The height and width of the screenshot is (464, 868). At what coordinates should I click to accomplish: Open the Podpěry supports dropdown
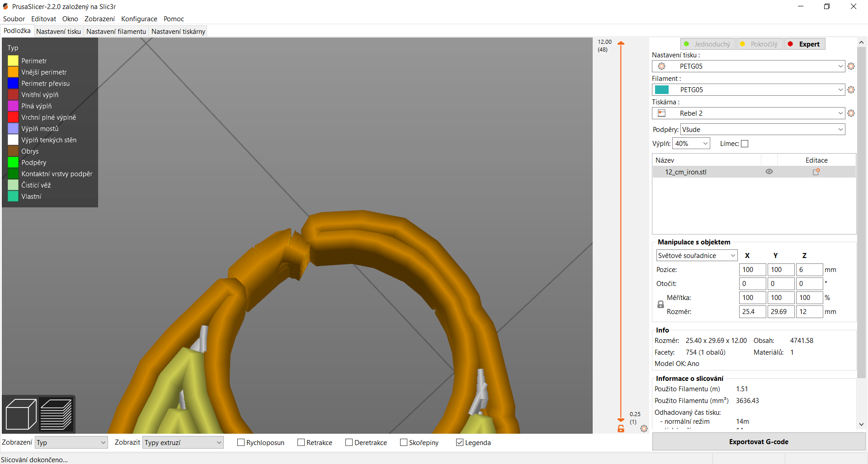tap(762, 130)
